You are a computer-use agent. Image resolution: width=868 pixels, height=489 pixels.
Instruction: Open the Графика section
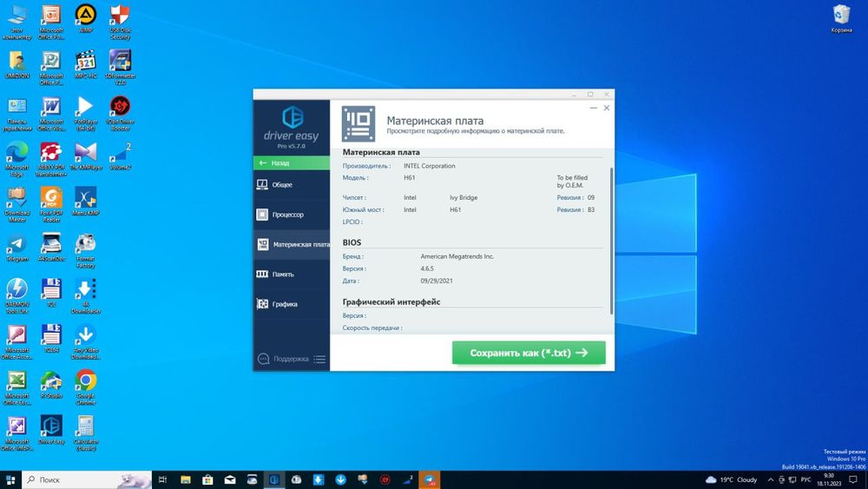(x=291, y=304)
